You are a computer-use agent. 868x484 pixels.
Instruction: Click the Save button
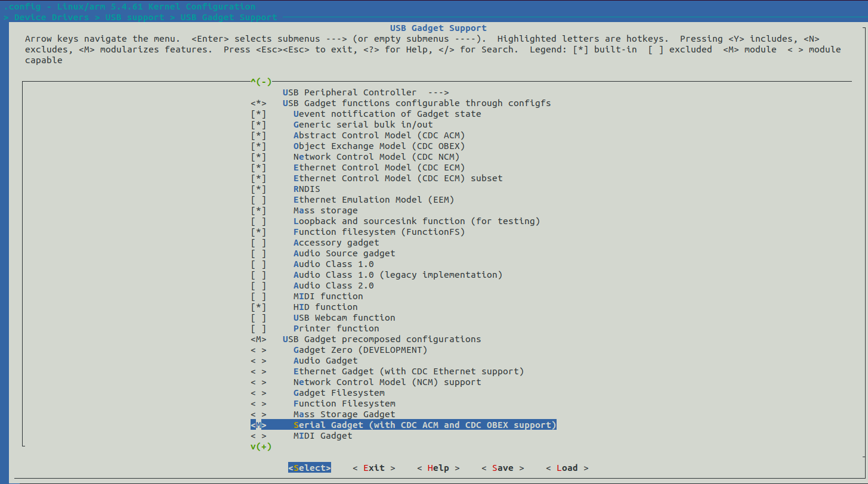[x=502, y=468]
